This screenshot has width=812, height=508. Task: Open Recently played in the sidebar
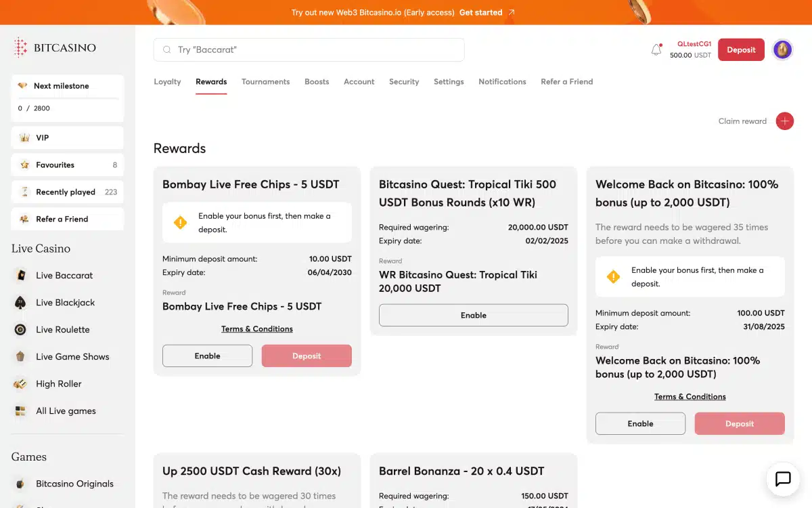point(68,192)
